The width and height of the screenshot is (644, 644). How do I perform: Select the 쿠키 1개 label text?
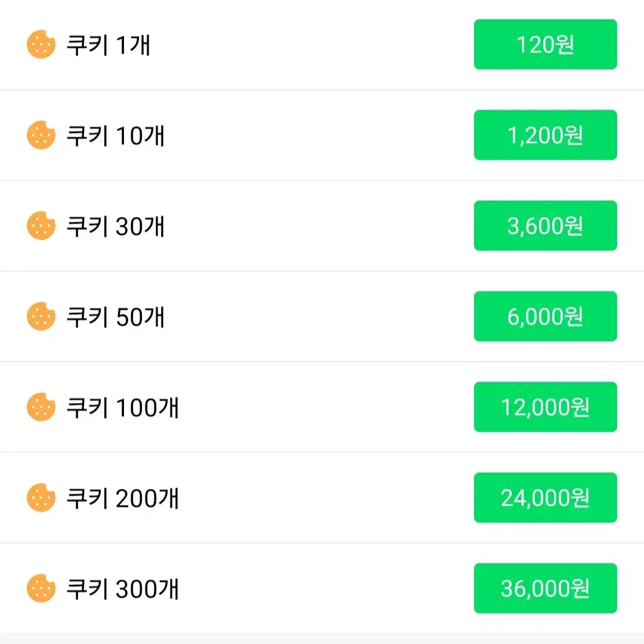tap(109, 45)
